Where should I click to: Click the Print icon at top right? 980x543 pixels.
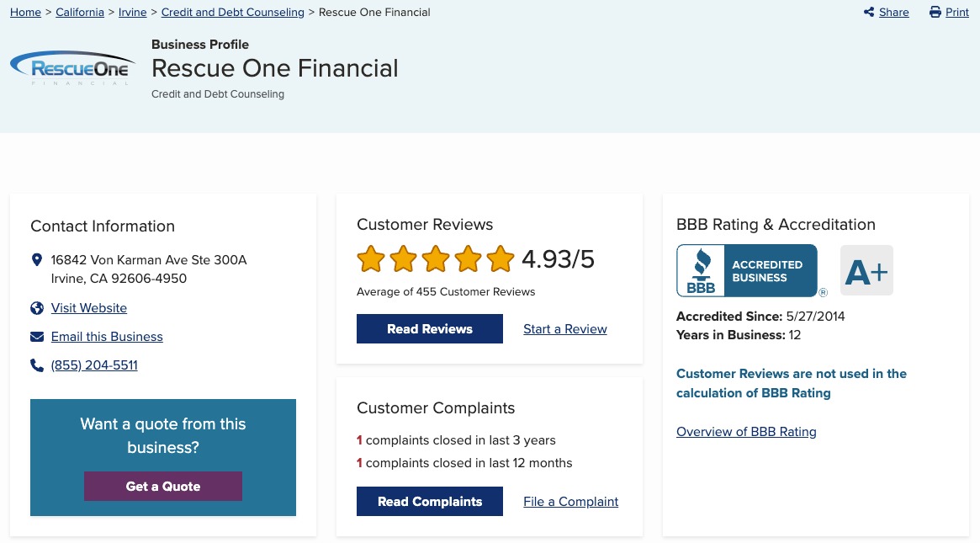pyautogui.click(x=935, y=13)
